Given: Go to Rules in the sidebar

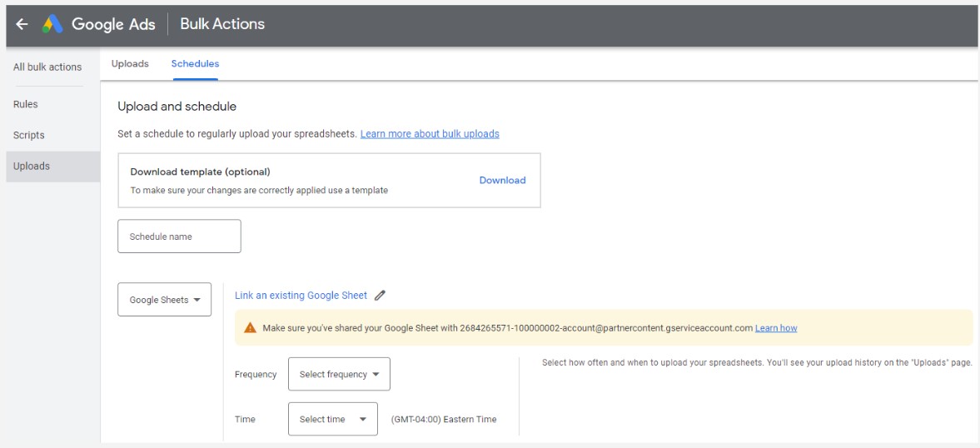Looking at the screenshot, I should [26, 104].
